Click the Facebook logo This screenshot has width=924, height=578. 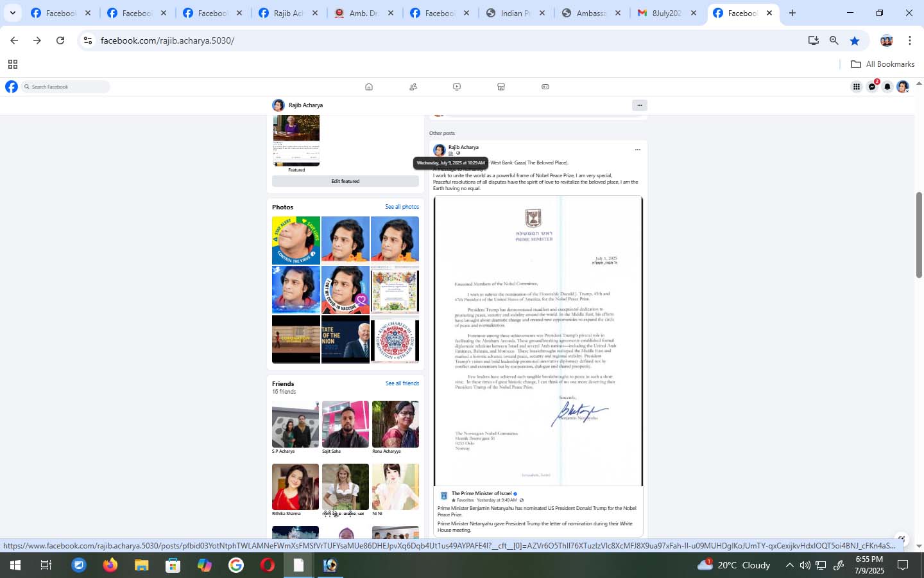[12, 87]
